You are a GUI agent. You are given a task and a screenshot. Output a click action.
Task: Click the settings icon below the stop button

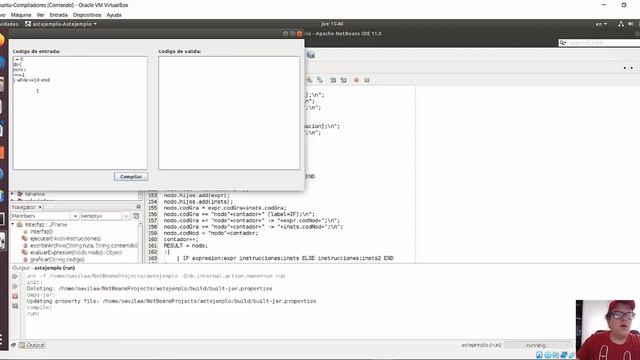click(15, 306)
